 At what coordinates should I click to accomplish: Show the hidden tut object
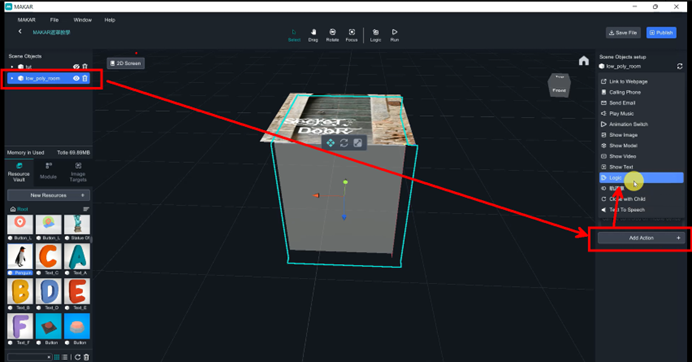click(x=76, y=67)
